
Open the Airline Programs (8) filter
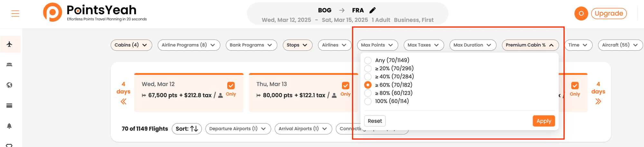[189, 45]
